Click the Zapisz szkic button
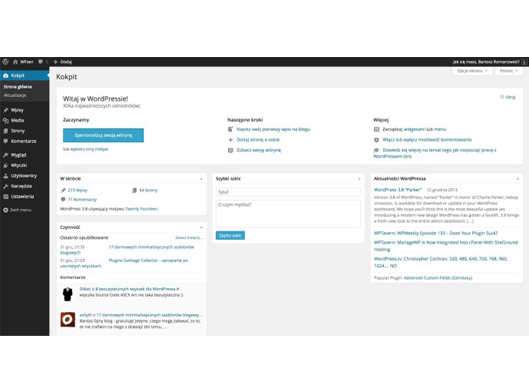 click(x=230, y=235)
